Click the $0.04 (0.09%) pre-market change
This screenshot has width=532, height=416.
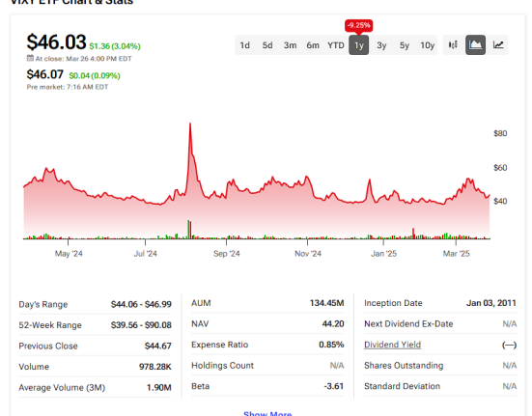pos(95,75)
